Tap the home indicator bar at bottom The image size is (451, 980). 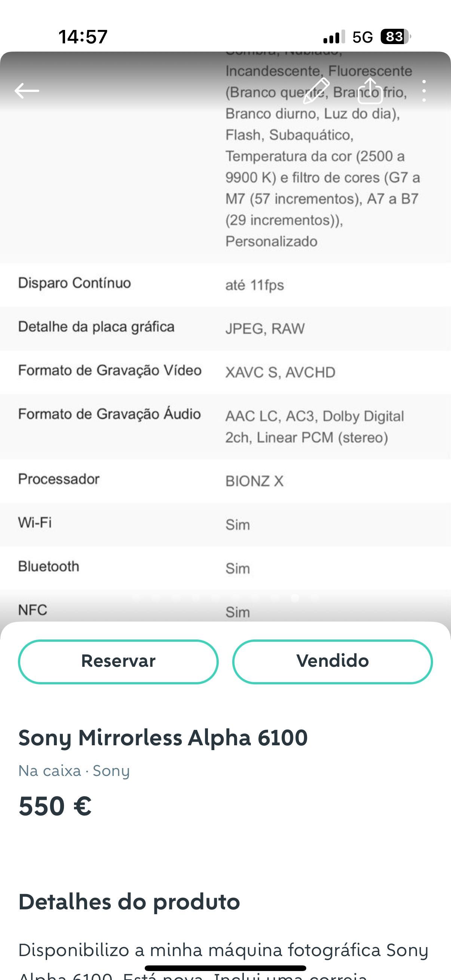[x=225, y=968]
